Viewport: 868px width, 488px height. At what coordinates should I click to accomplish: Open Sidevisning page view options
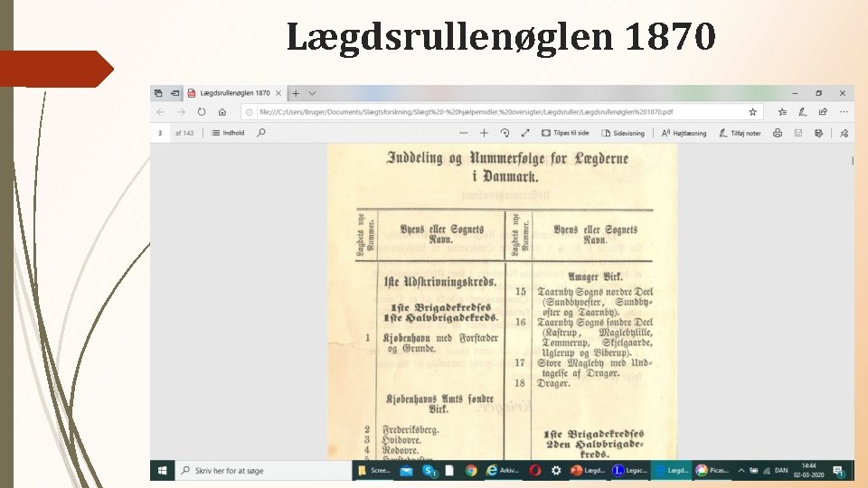[x=623, y=133]
